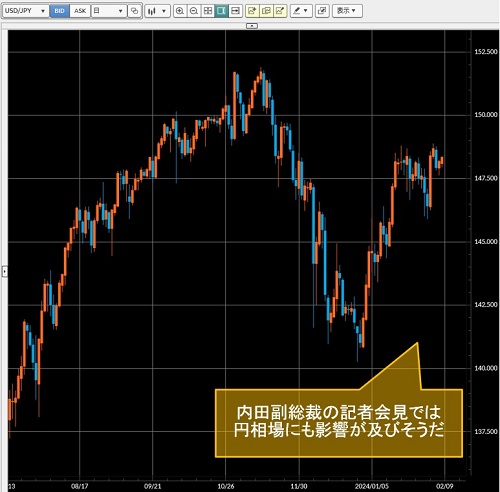Expand the left side panel handle
The image size is (500, 492).
[x=4, y=271]
